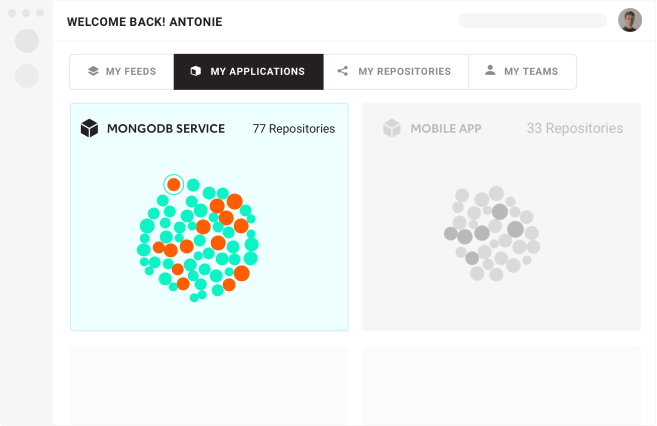The height and width of the screenshot is (426, 657).
Task: Click the top circle in left sidebar
Action: (x=27, y=41)
